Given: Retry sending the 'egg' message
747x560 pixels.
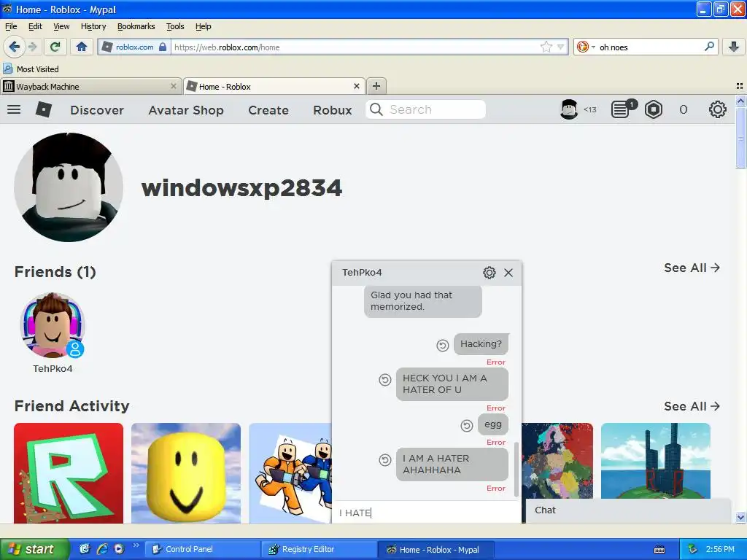Looking at the screenshot, I should [x=467, y=425].
